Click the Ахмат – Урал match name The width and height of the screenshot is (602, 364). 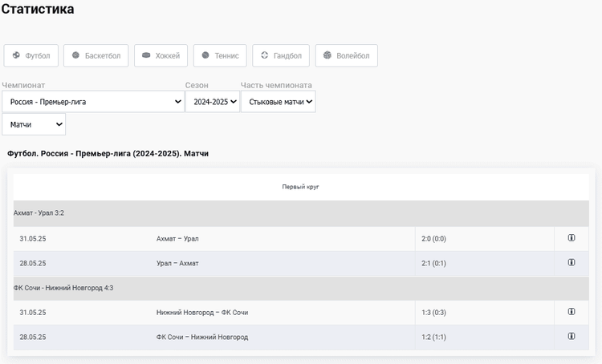177,239
